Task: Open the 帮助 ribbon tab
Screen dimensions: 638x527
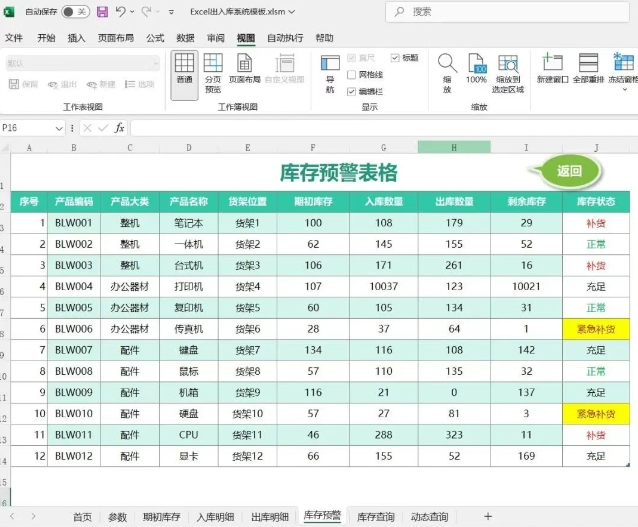Action: 324,38
